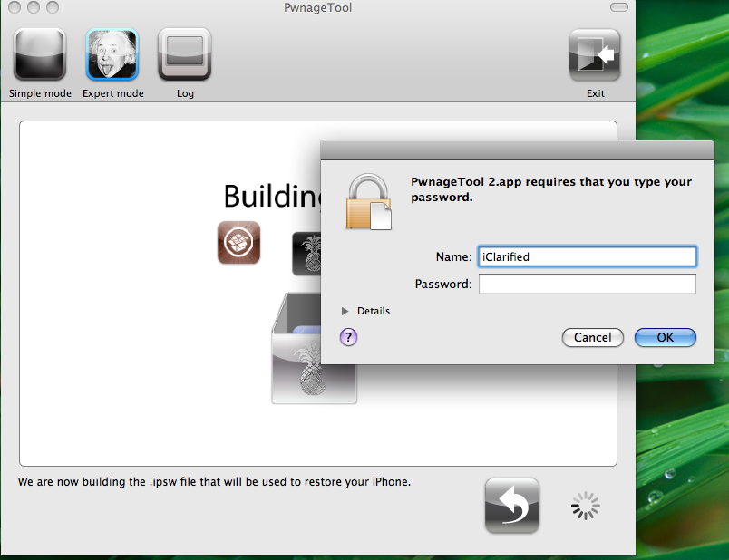Click the PwnageTool window title
729x560 pixels.
[318, 8]
